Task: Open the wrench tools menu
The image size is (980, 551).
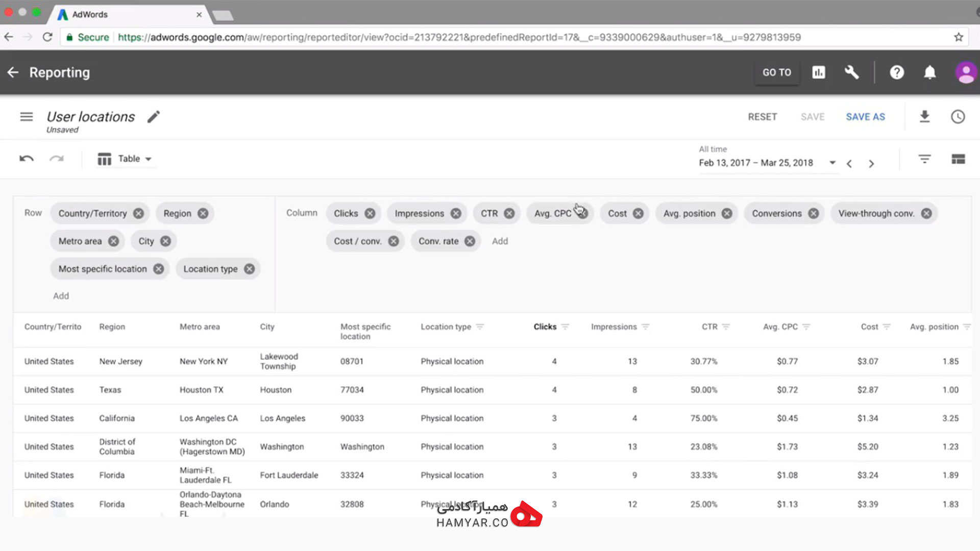Action: tap(851, 72)
